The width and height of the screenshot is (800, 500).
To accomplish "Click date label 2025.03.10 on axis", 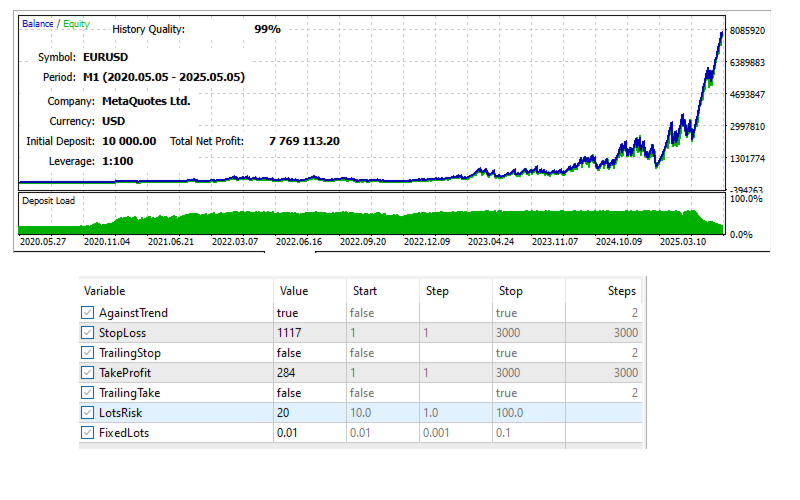I will pyautogui.click(x=683, y=241).
